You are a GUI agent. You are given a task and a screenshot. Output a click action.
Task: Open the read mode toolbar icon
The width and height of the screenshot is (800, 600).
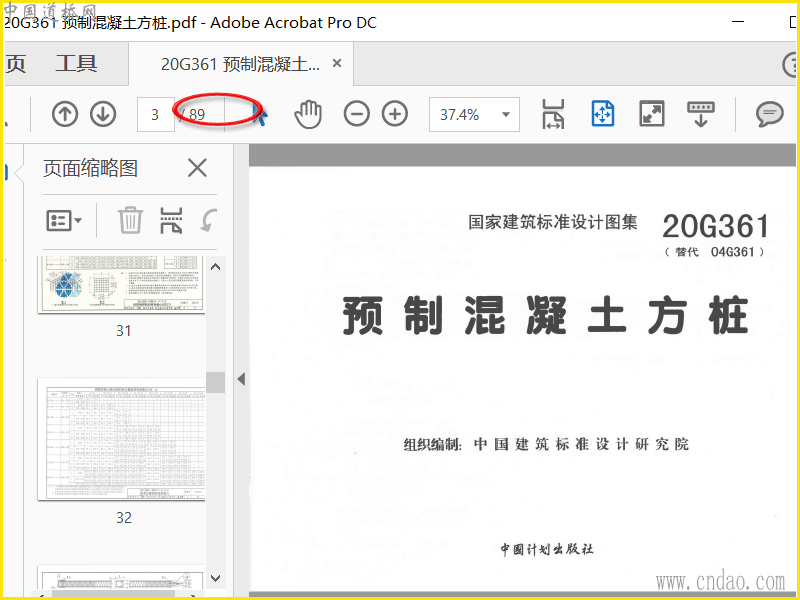pos(701,114)
